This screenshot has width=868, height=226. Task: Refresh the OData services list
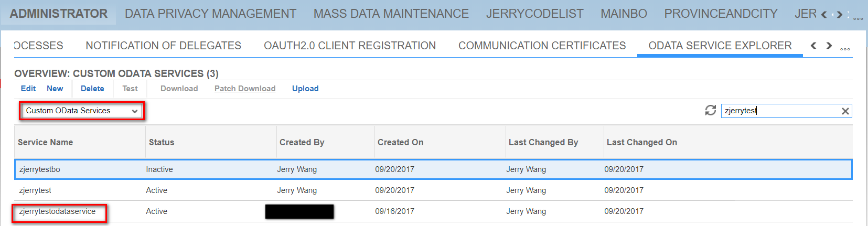[710, 110]
